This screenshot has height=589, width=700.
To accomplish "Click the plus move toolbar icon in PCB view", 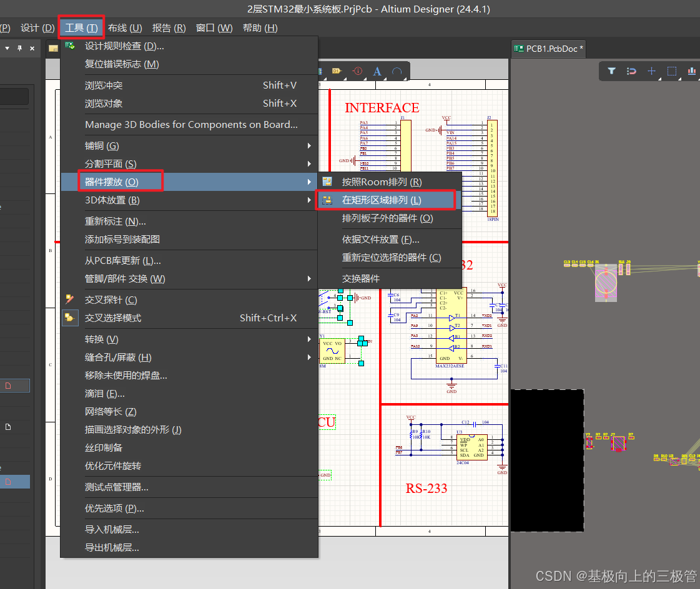I will pos(652,71).
